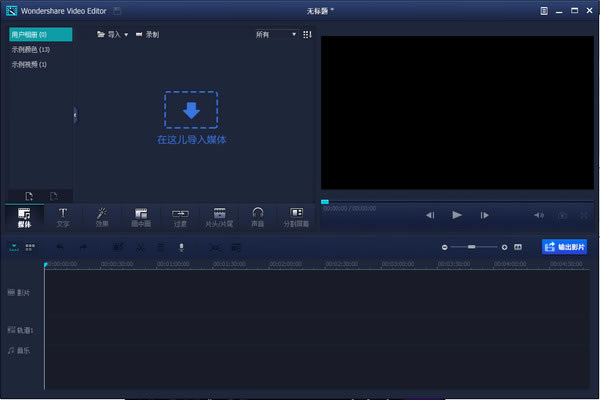The width and height of the screenshot is (600, 400).
Task: Switch to storyboard view mode
Action: [30, 247]
